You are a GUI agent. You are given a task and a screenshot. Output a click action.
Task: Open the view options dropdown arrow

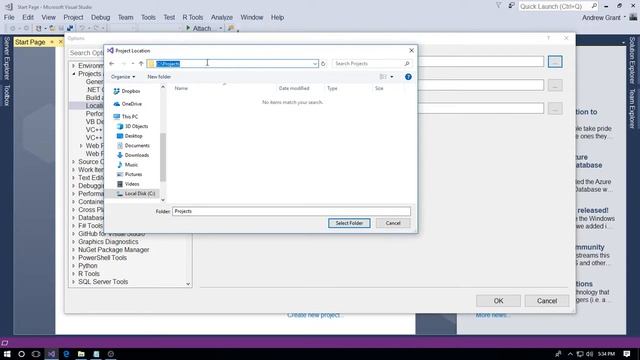pos(392,77)
